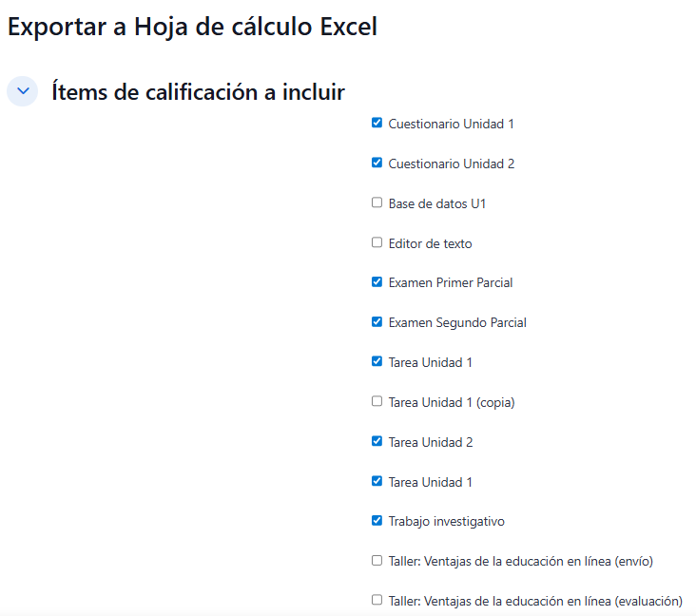Collapse the Ítems de calificación section chevron

[x=23, y=91]
